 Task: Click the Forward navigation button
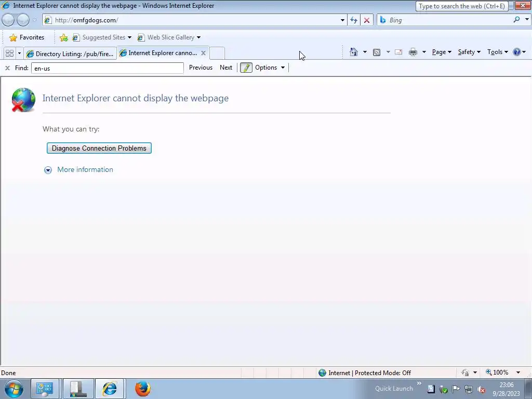pyautogui.click(x=23, y=20)
